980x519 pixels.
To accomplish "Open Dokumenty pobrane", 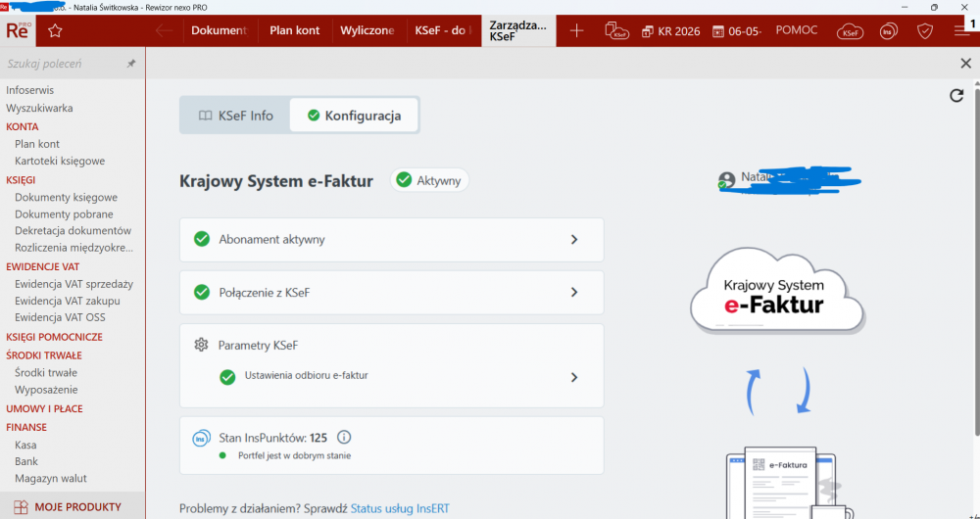I will click(64, 214).
